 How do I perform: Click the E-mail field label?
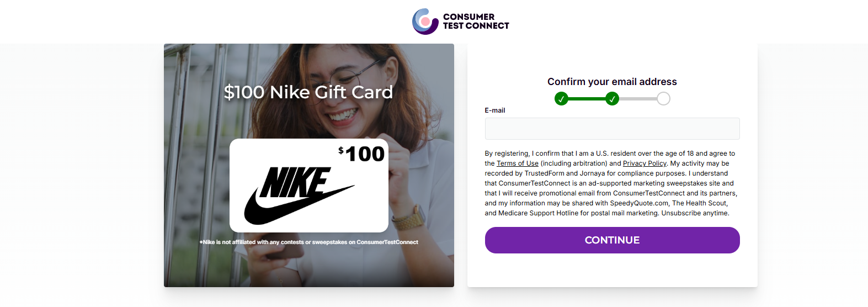pyautogui.click(x=495, y=110)
